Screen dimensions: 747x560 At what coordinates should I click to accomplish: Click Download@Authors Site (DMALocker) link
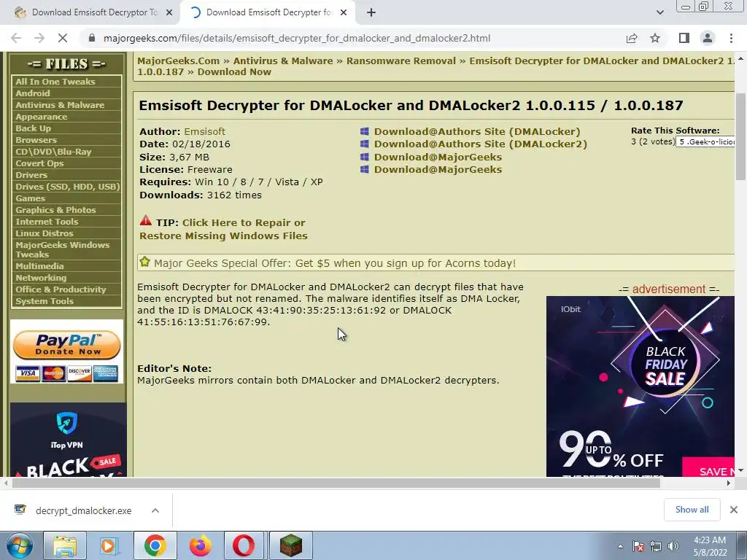tap(477, 131)
